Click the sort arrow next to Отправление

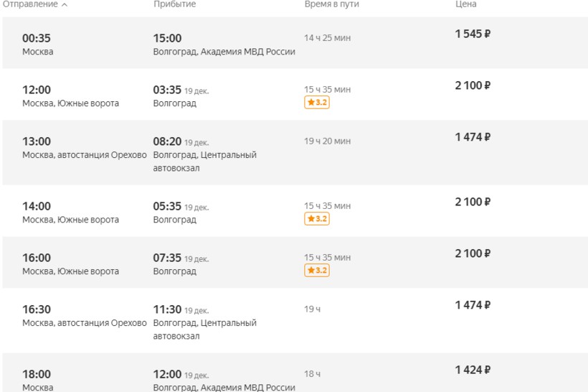point(65,5)
